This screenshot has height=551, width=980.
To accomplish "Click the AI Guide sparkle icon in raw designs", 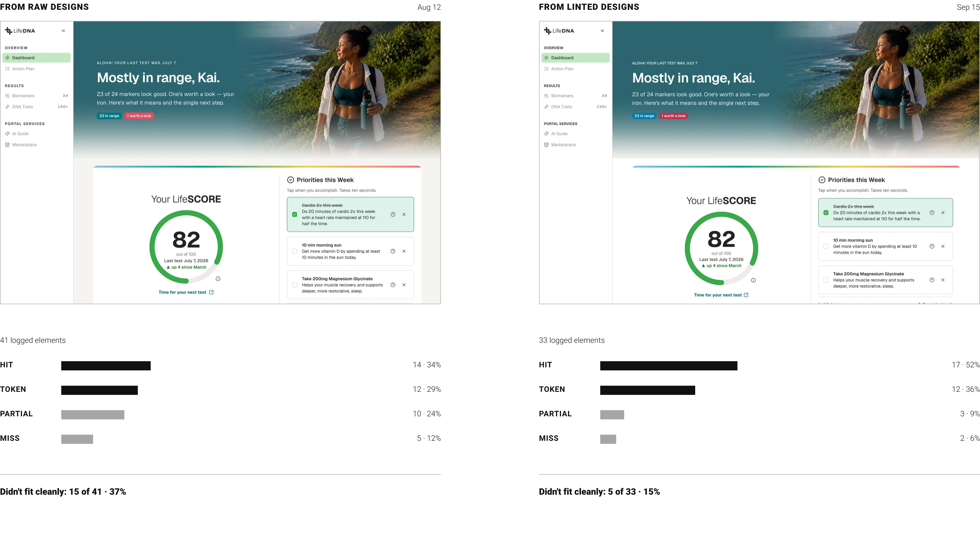I will tap(7, 134).
